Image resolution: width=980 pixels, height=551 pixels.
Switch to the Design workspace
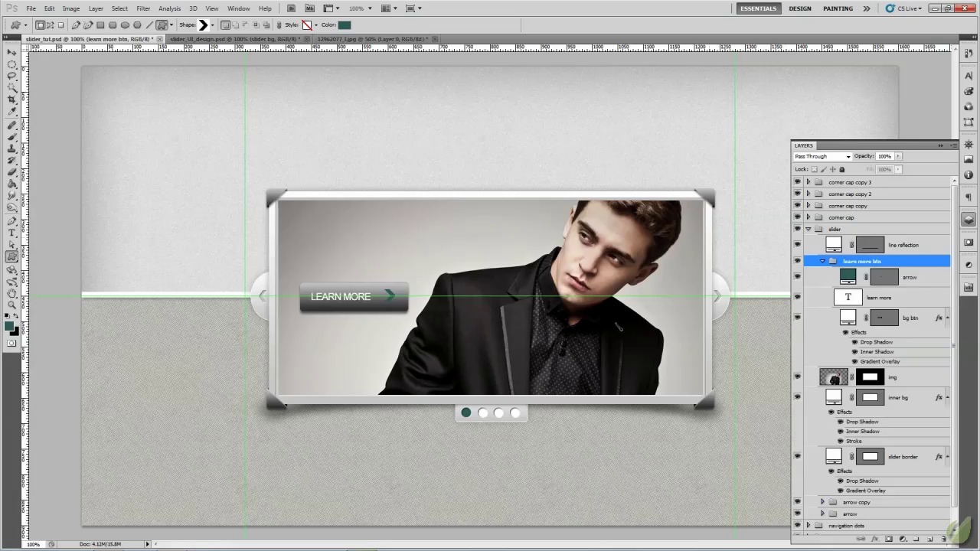(800, 8)
